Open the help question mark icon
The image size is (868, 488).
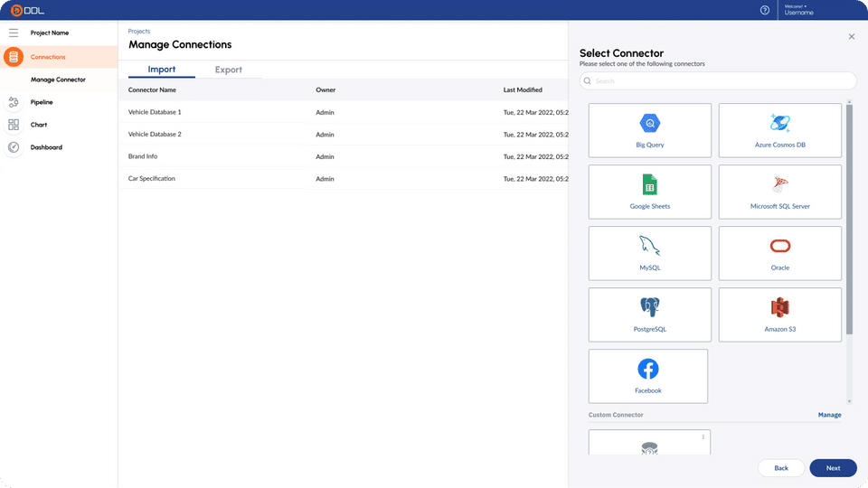[x=765, y=11]
